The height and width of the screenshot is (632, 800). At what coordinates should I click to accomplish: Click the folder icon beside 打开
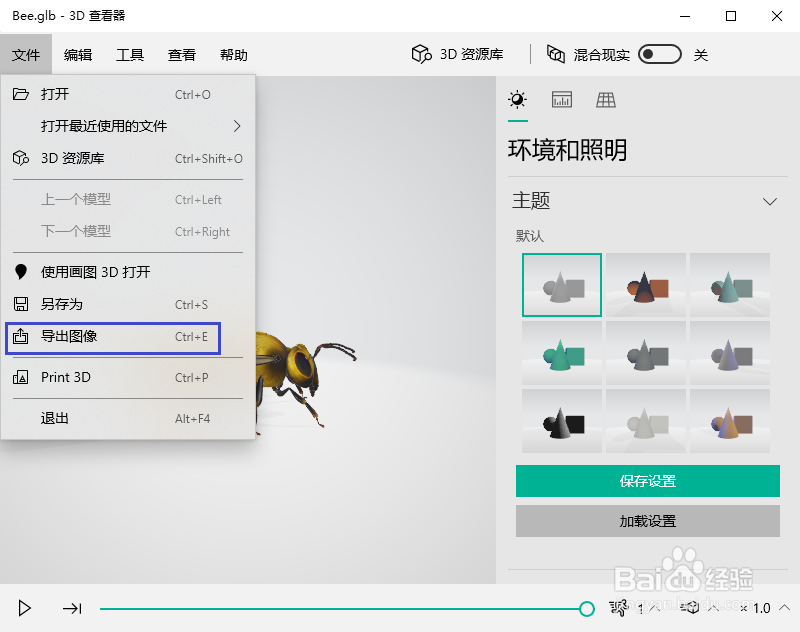[20, 94]
